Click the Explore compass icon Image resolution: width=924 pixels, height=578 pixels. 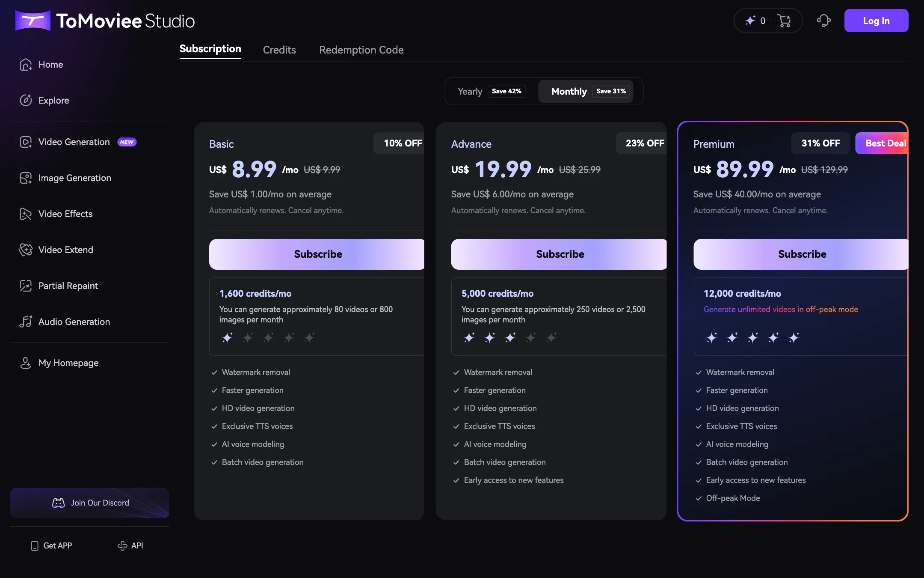26,100
